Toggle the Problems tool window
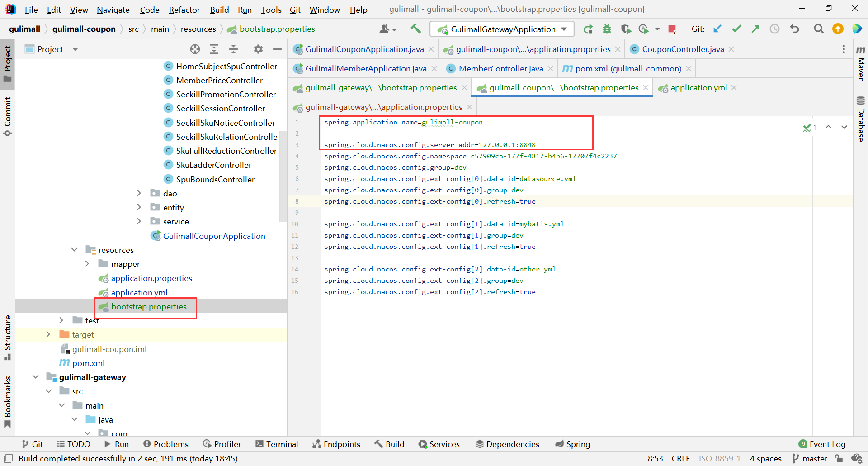The image size is (868, 466). (x=165, y=444)
